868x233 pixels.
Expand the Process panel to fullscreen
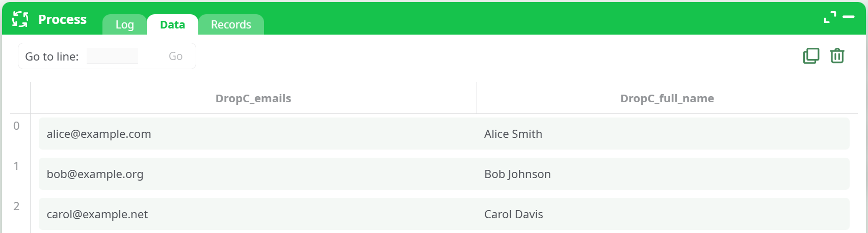pos(830,17)
